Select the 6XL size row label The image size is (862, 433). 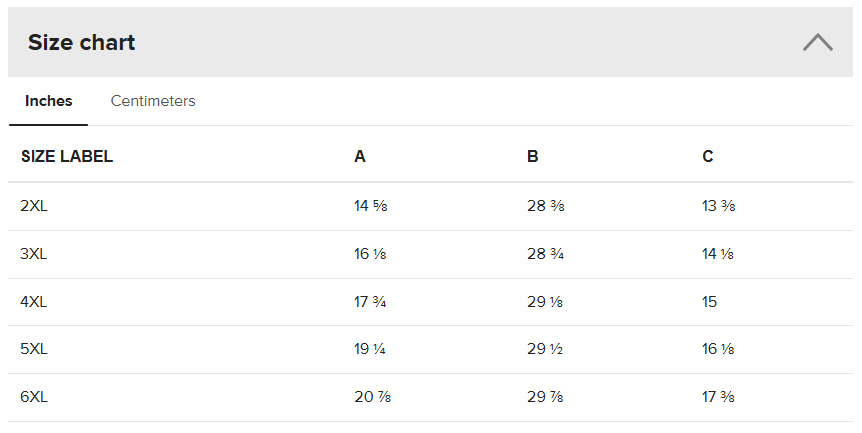(x=34, y=397)
